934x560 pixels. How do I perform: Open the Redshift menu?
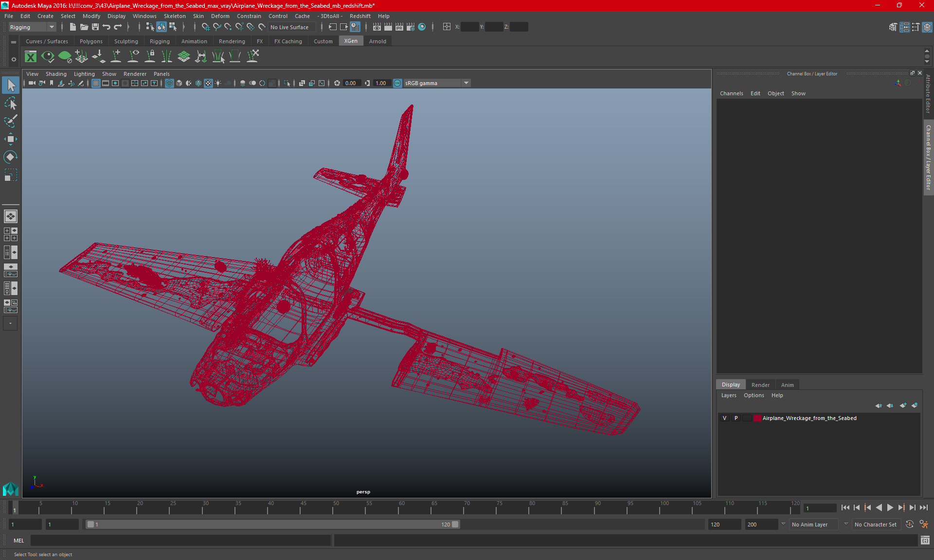tap(360, 16)
